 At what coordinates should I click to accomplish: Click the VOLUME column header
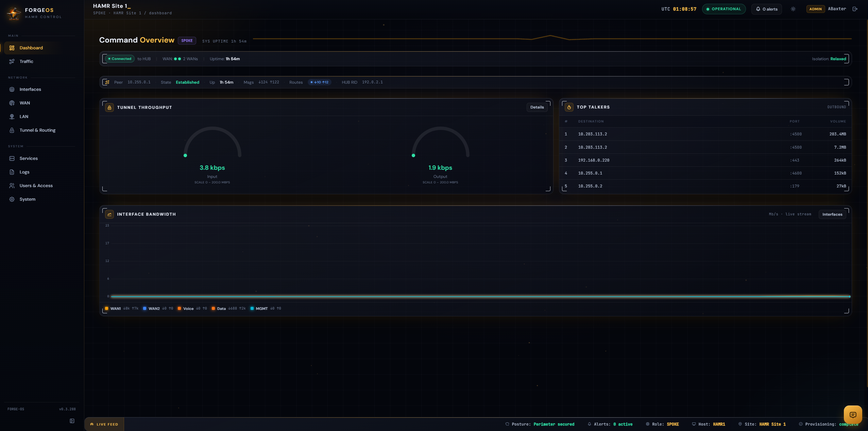838,121
